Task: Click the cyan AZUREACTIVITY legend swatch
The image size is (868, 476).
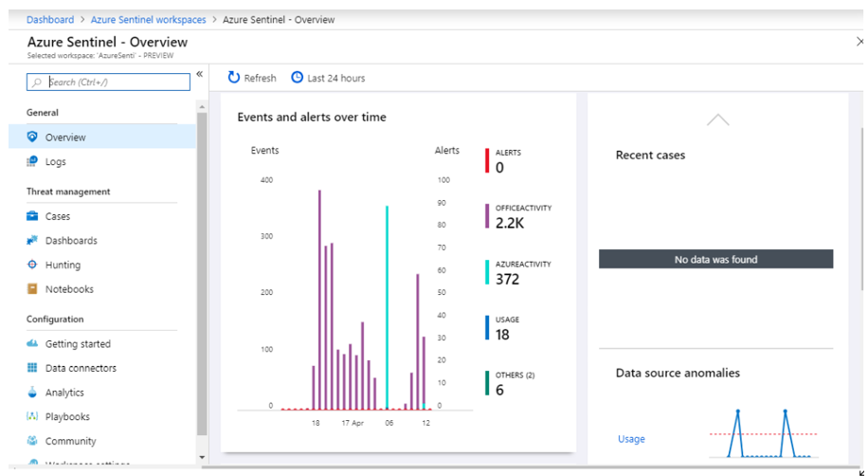Action: tap(486, 272)
